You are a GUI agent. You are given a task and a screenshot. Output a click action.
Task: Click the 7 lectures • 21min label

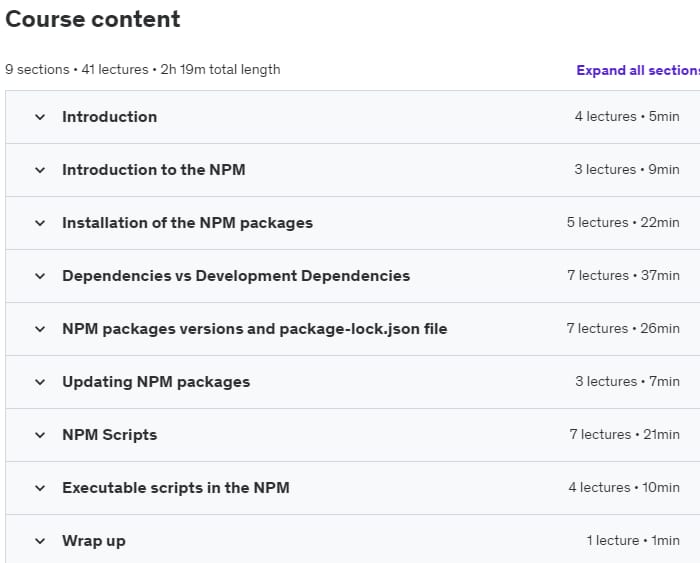(625, 434)
